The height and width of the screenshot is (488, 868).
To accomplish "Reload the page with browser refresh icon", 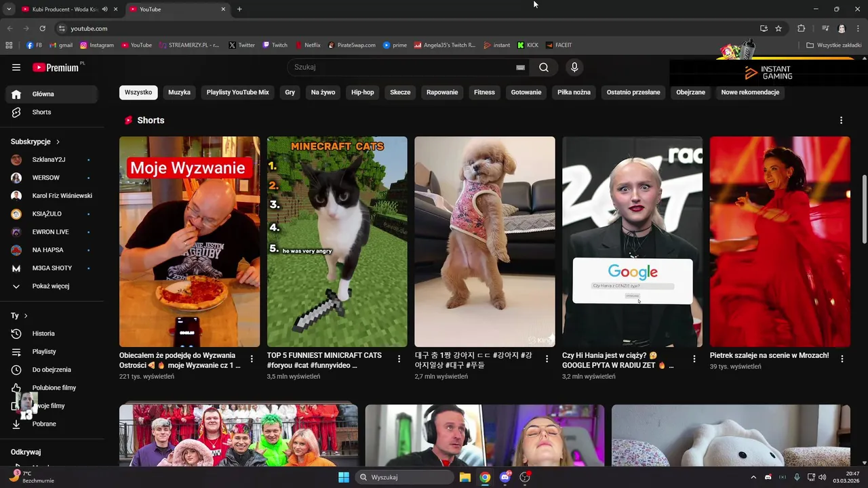I will click(42, 28).
